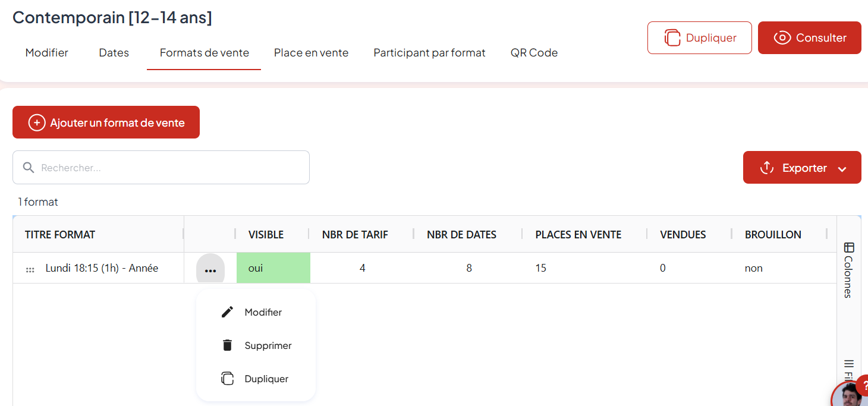Switch to the top Modifier tab
This screenshot has height=406, width=868.
(x=46, y=53)
